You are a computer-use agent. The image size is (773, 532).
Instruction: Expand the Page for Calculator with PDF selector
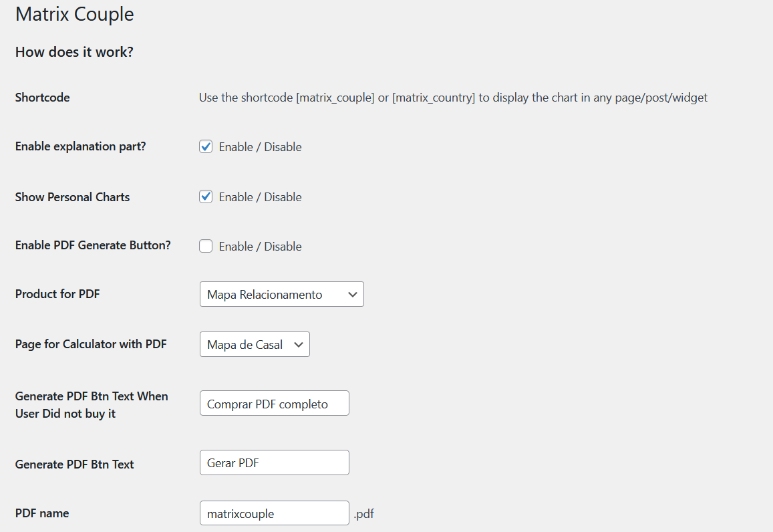(255, 344)
